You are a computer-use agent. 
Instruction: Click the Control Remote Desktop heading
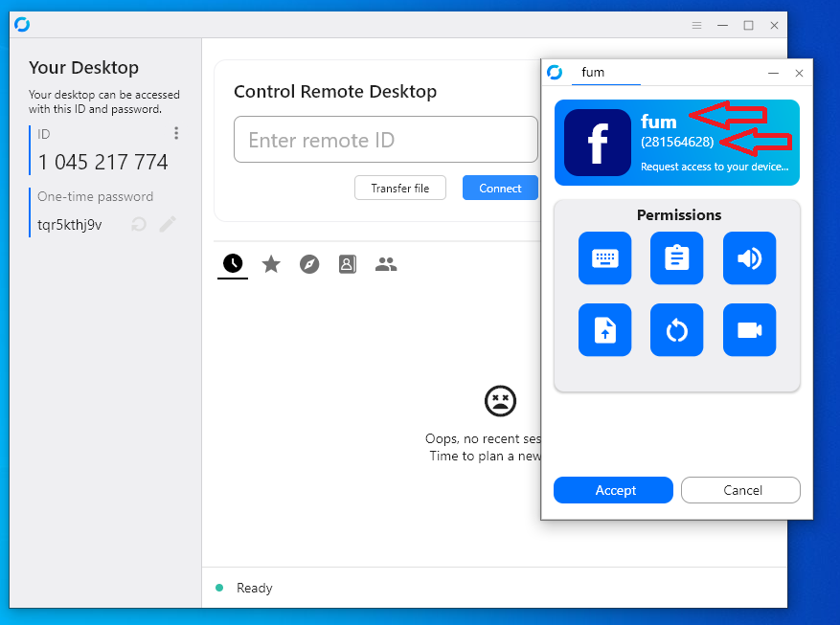(335, 92)
